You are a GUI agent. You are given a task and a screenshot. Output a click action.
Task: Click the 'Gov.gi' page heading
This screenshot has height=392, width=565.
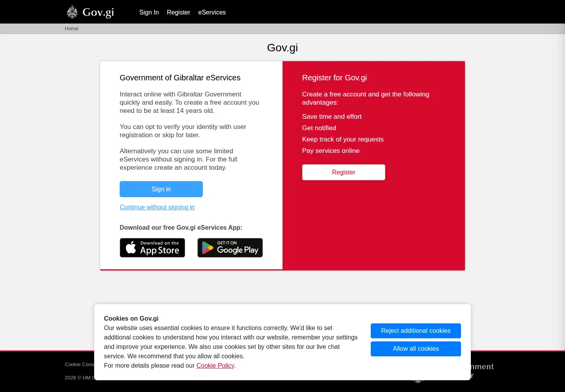point(282,48)
